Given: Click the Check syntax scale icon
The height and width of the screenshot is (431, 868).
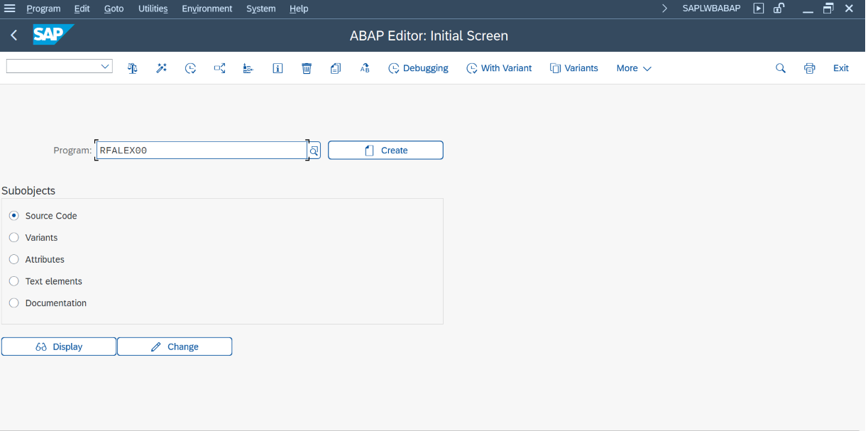Looking at the screenshot, I should pyautogui.click(x=132, y=68).
